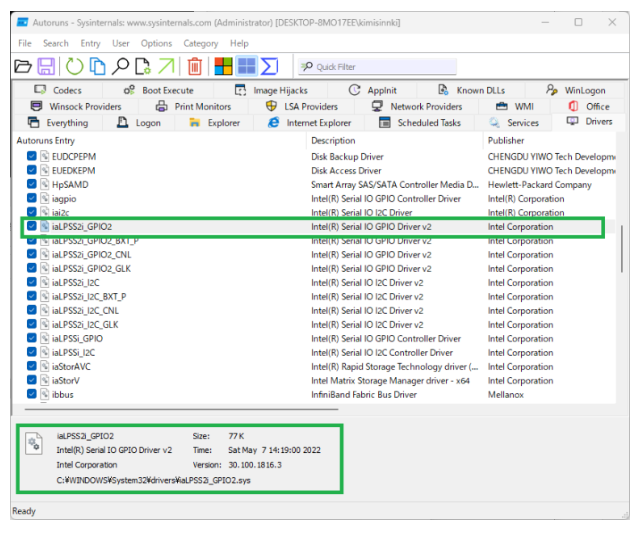Switch to the Everything tab
Viewport: 644px width, 534px height.
58,123
